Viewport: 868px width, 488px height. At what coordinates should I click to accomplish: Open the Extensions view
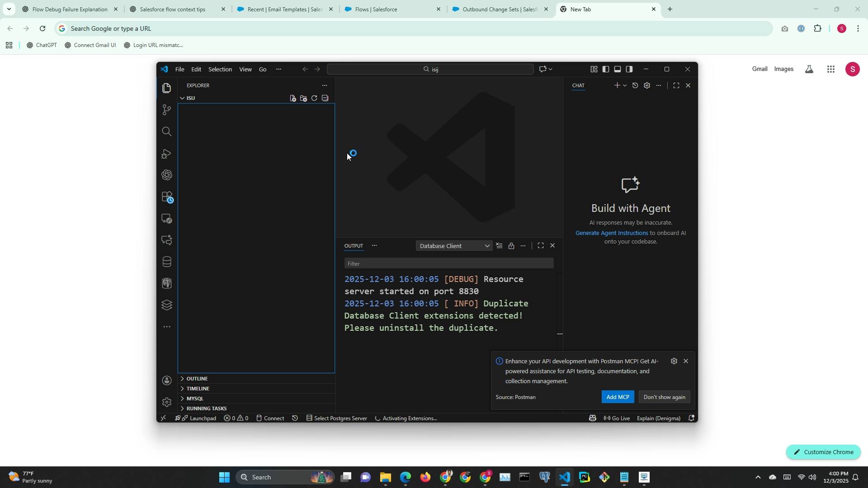point(167,197)
